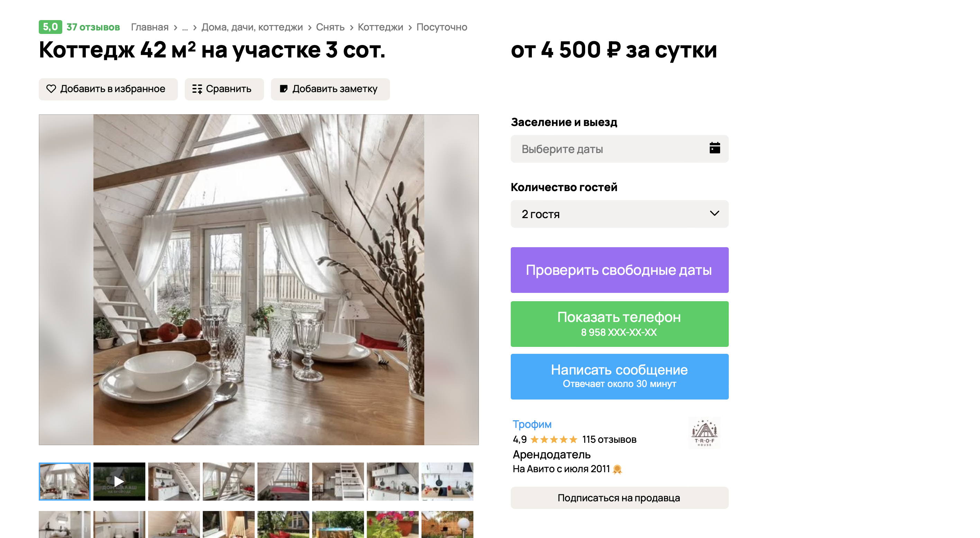Click Проверить свободные даты button
The image size is (980, 538).
[x=619, y=270]
